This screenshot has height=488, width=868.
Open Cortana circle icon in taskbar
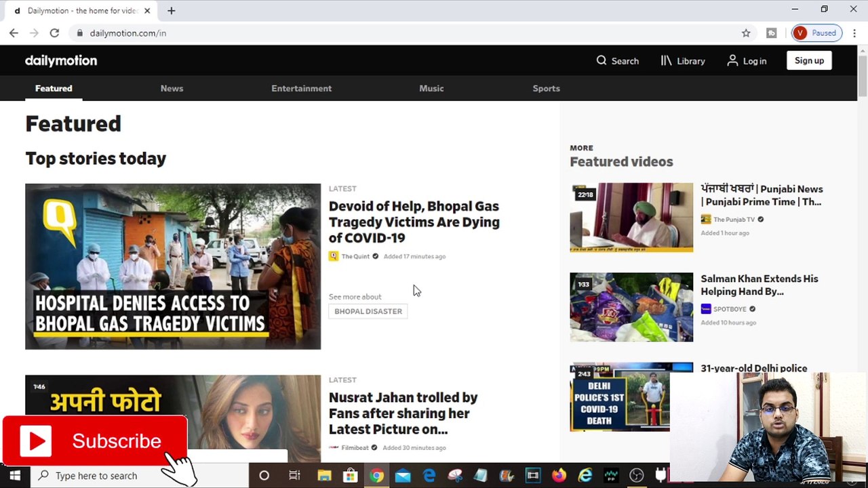tap(264, 475)
